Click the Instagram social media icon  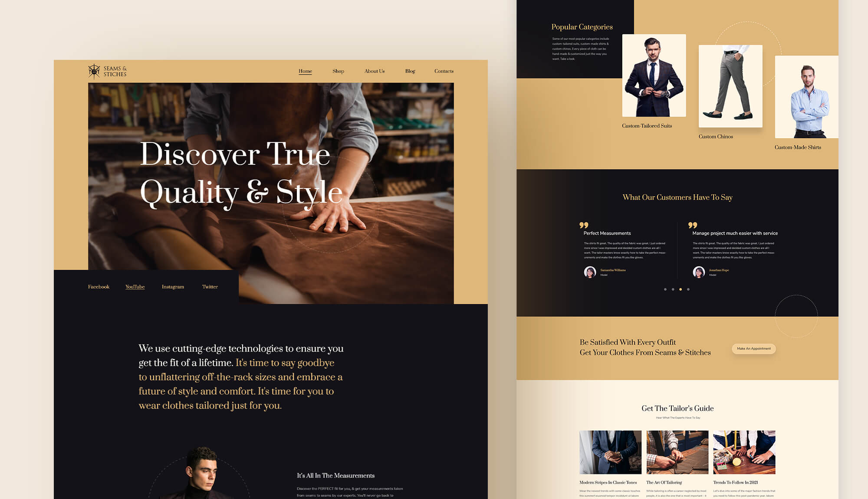click(x=173, y=287)
